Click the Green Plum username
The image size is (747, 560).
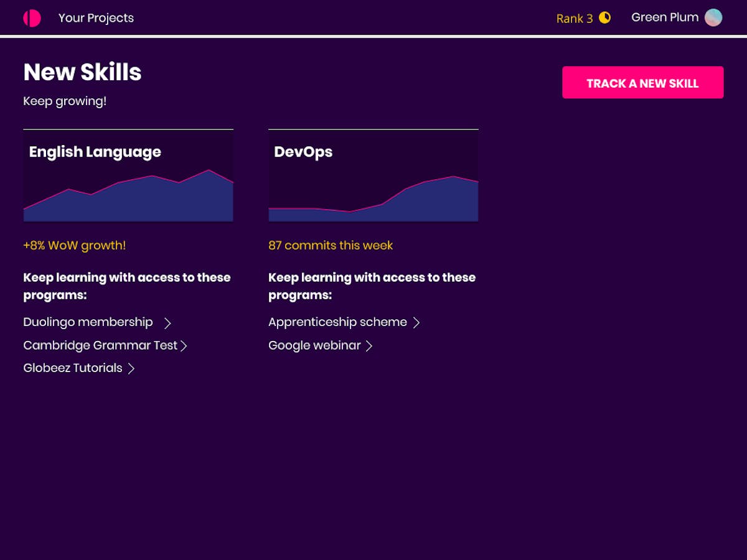[665, 17]
